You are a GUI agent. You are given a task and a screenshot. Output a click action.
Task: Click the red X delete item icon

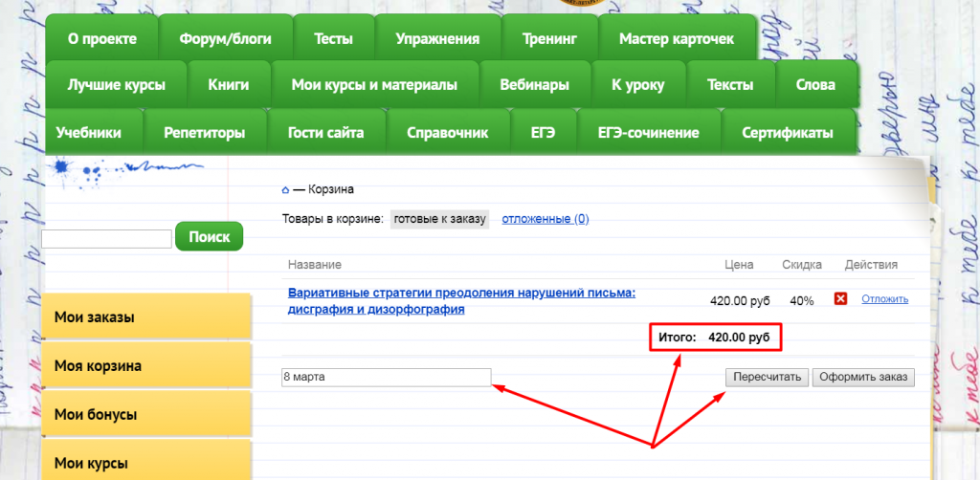840,300
